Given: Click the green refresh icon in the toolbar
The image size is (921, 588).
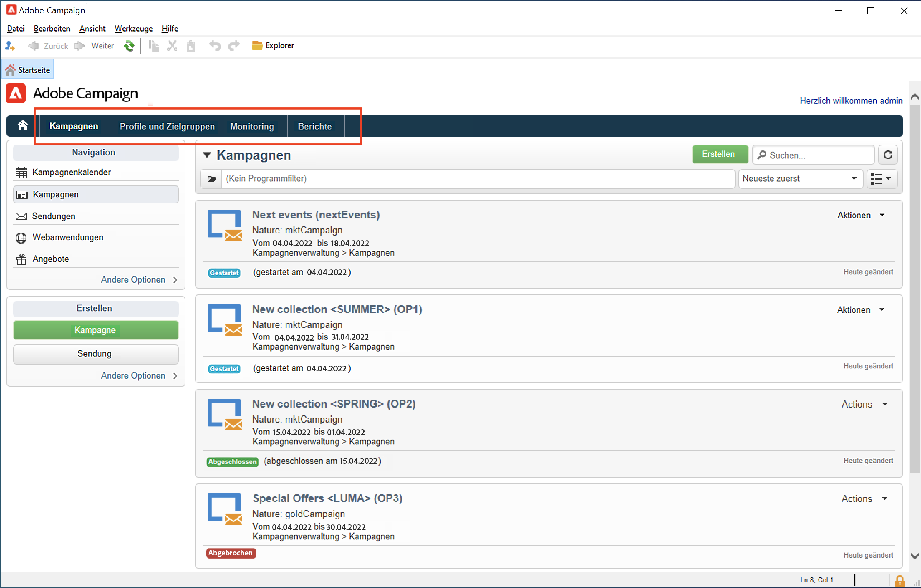Looking at the screenshot, I should (x=129, y=46).
